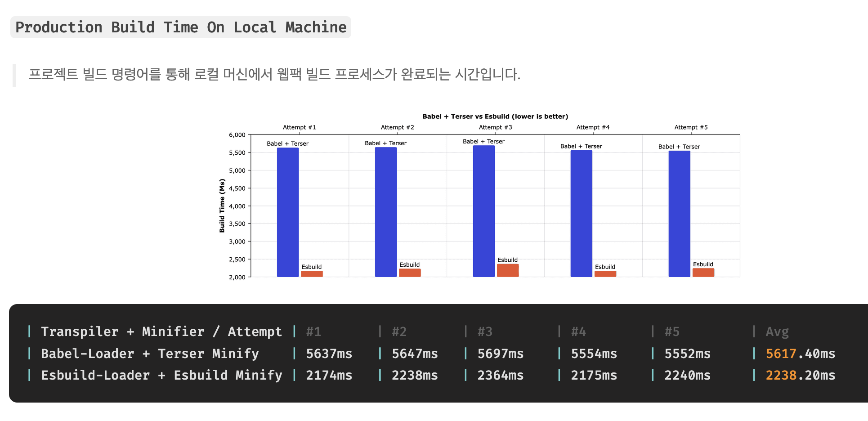The height and width of the screenshot is (421, 868).
Task: Click the Attempt #4 blue Babel bar
Action: click(582, 214)
